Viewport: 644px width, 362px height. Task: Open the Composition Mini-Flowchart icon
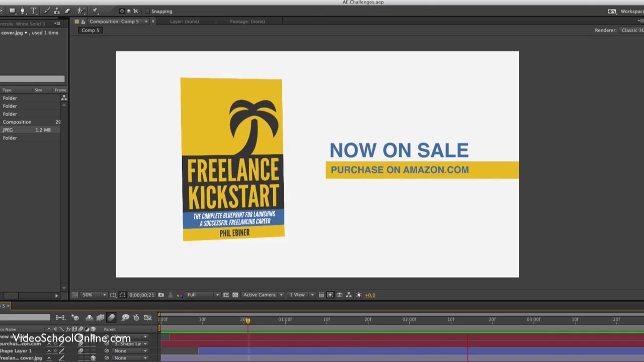tap(60, 318)
